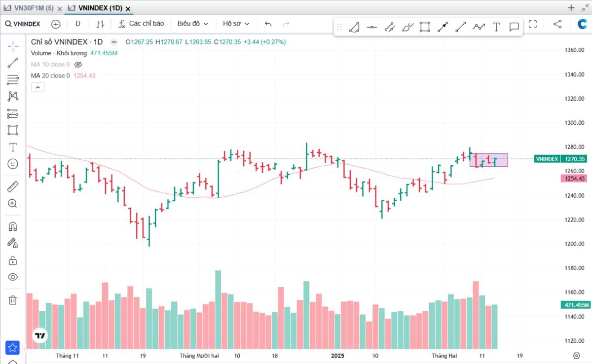The height and width of the screenshot is (364, 592).
Task: Select the polyline arrow tool in floating toolbar
Action: [479, 27]
